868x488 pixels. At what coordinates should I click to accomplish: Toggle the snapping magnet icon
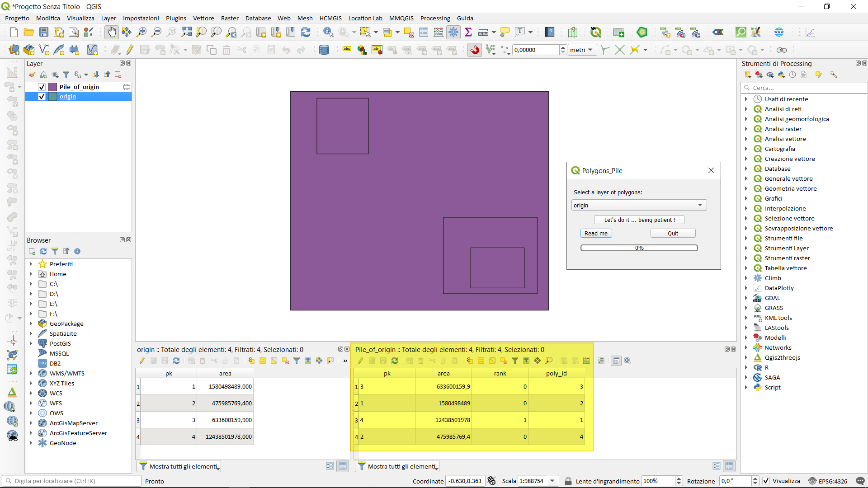pos(475,50)
